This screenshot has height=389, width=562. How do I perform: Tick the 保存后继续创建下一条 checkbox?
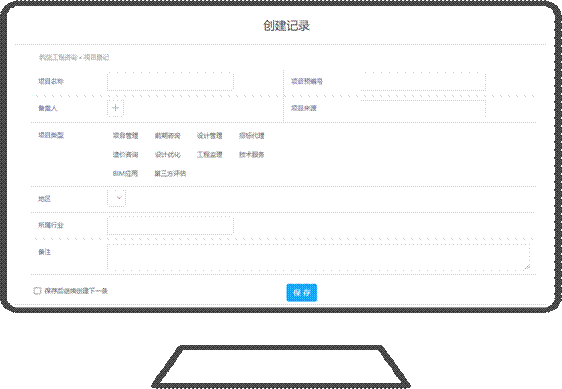tap(37, 290)
